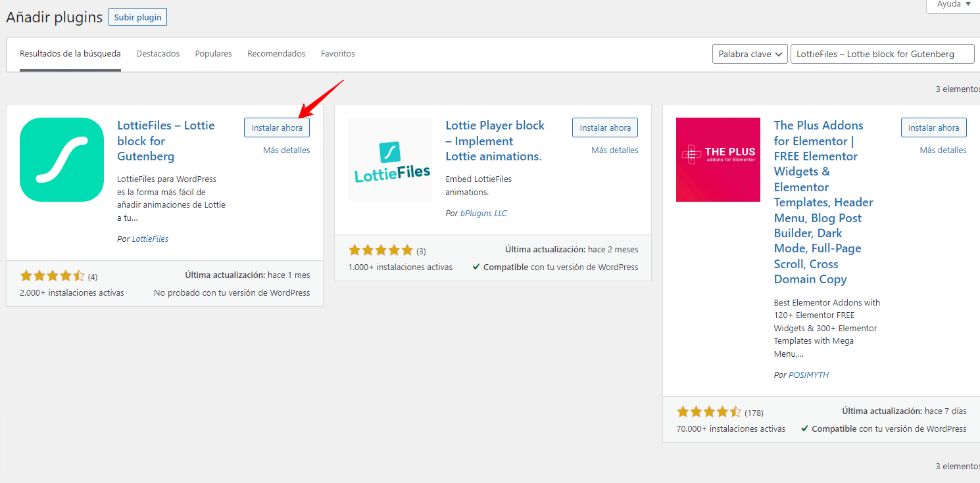This screenshot has width=980, height=483.
Task: Click the five-star rating with (3) reviews
Action: pos(381,250)
